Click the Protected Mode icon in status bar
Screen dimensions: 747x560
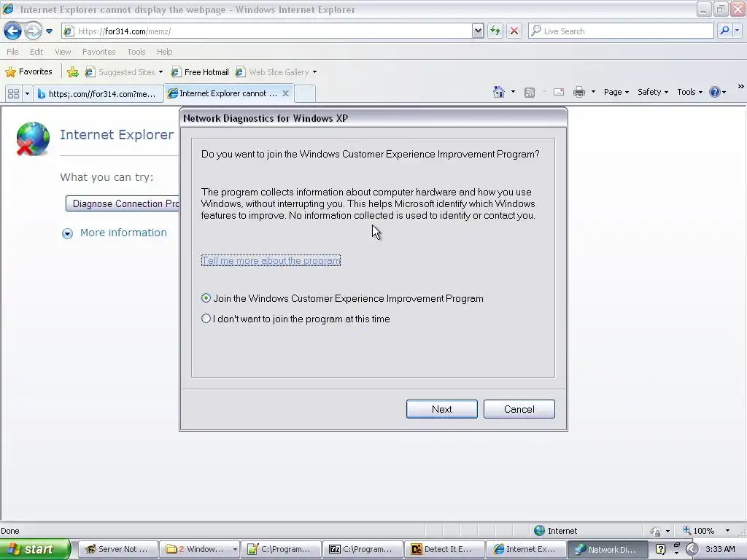pyautogui.click(x=656, y=531)
